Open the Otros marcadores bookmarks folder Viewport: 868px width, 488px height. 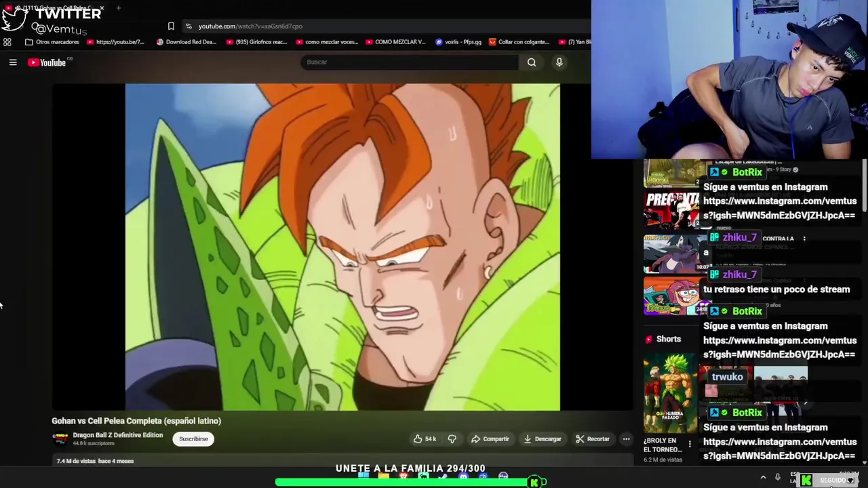52,42
